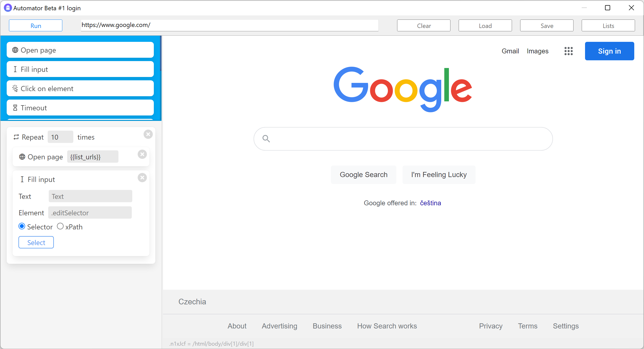The width and height of the screenshot is (644, 349).
Task: Click the .n1xJcf xpath status text
Action: [211, 344]
